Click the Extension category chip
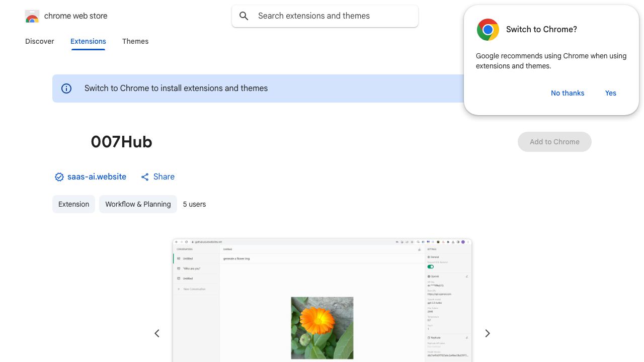 pyautogui.click(x=73, y=204)
